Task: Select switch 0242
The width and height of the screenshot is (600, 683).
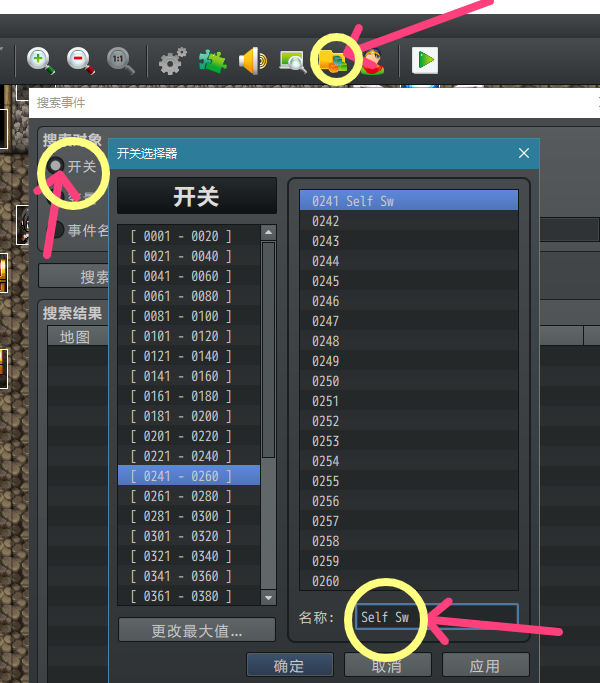Action: point(409,221)
